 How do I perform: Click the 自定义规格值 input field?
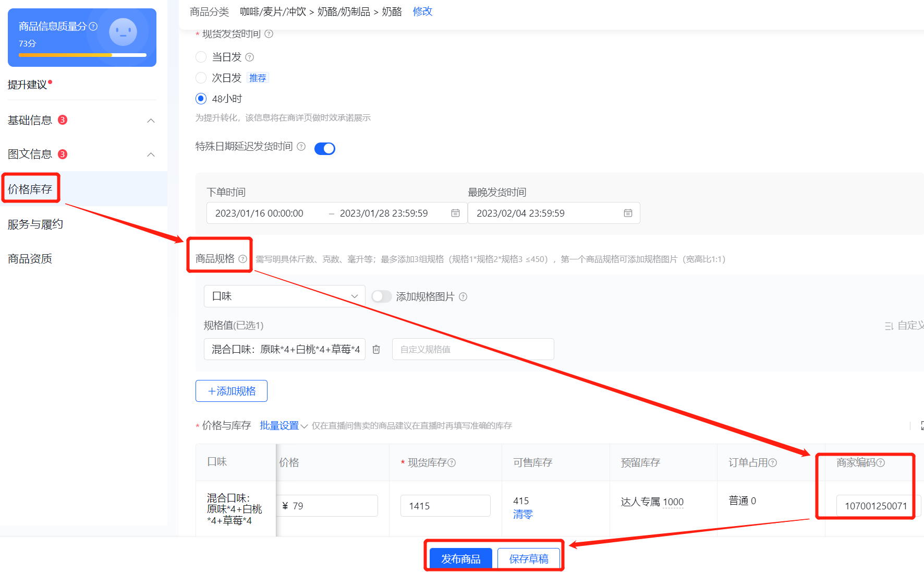[x=473, y=349]
